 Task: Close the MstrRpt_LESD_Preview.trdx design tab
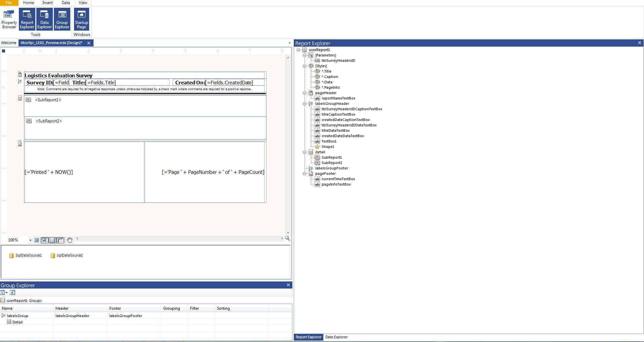point(89,43)
